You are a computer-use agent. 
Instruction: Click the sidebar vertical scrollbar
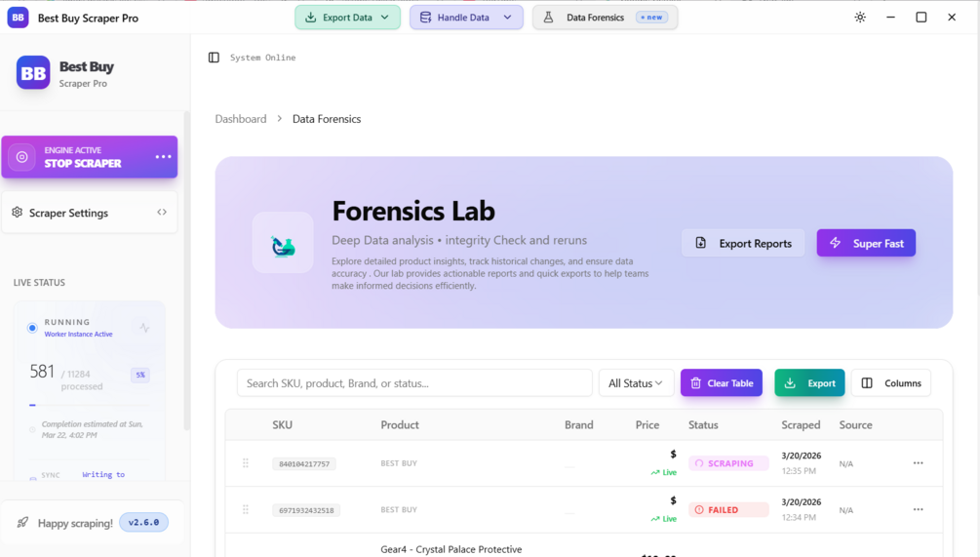[186, 271]
